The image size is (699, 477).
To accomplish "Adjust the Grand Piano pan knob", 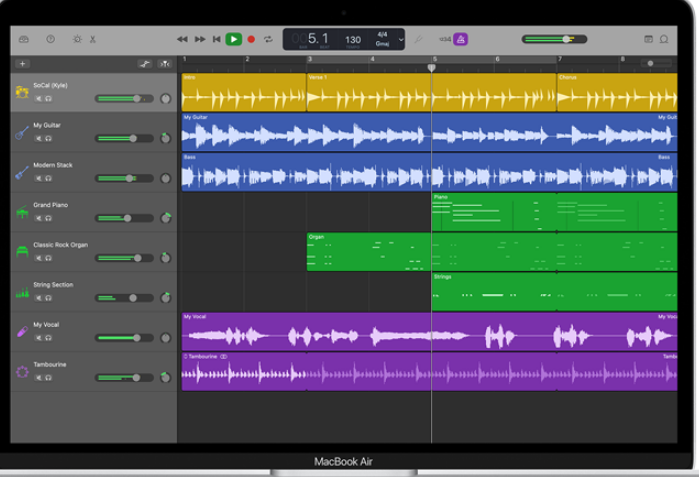I will (165, 218).
